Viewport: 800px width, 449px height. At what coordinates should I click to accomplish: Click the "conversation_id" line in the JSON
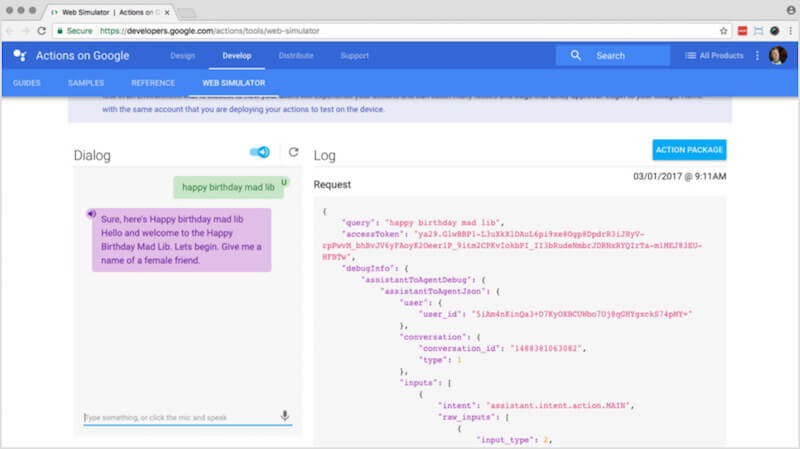click(503, 348)
